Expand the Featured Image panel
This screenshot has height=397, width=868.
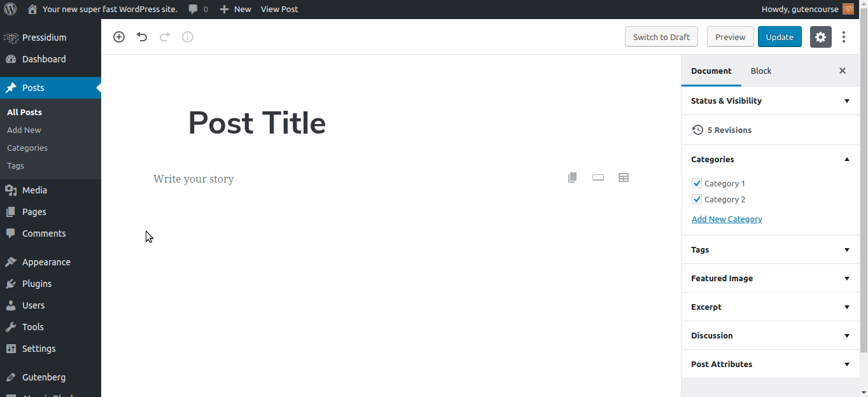[x=770, y=278]
